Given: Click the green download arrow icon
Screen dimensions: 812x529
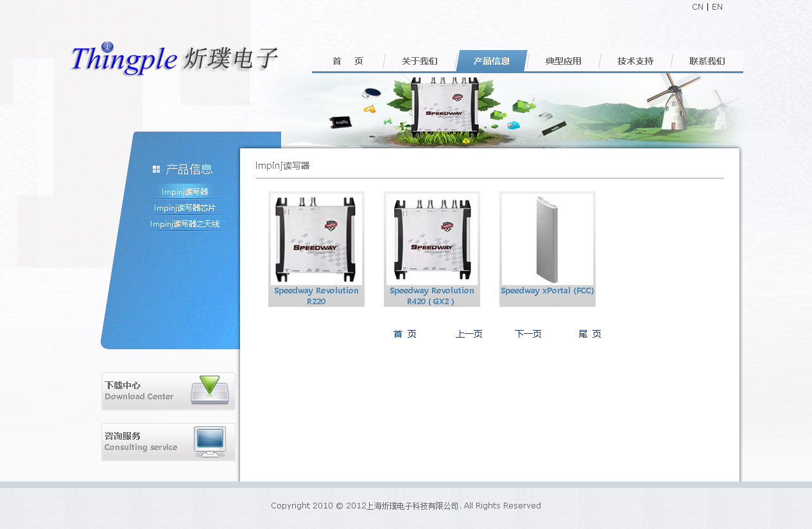Looking at the screenshot, I should [x=209, y=390].
